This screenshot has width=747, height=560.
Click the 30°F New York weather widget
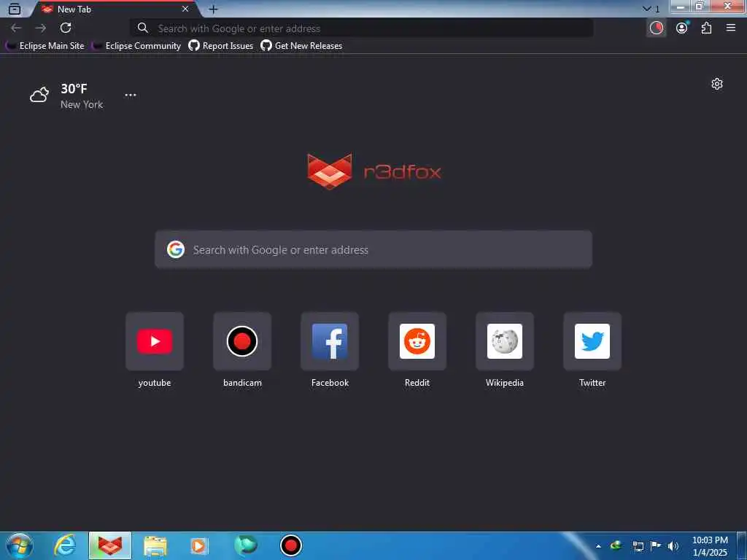point(66,96)
